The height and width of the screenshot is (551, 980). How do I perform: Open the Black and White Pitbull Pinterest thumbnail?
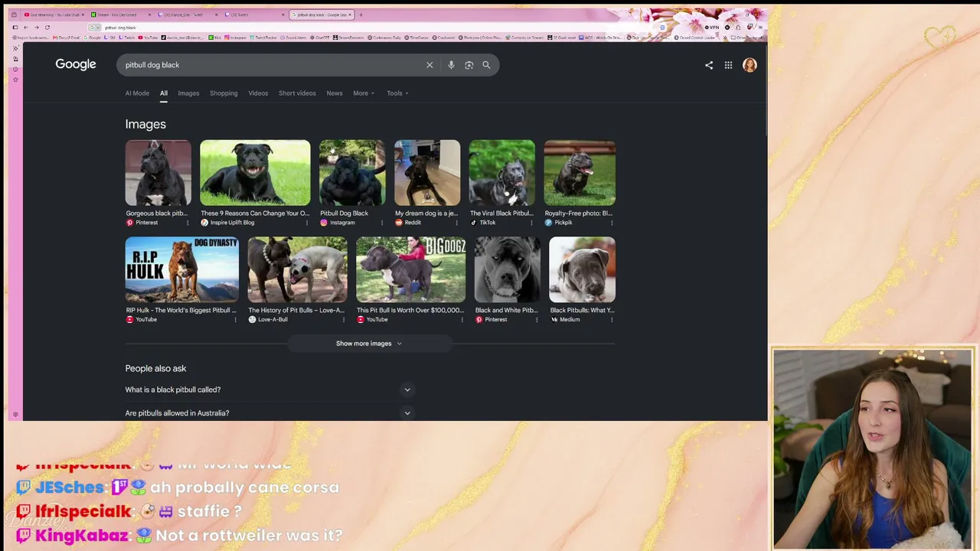coord(507,270)
